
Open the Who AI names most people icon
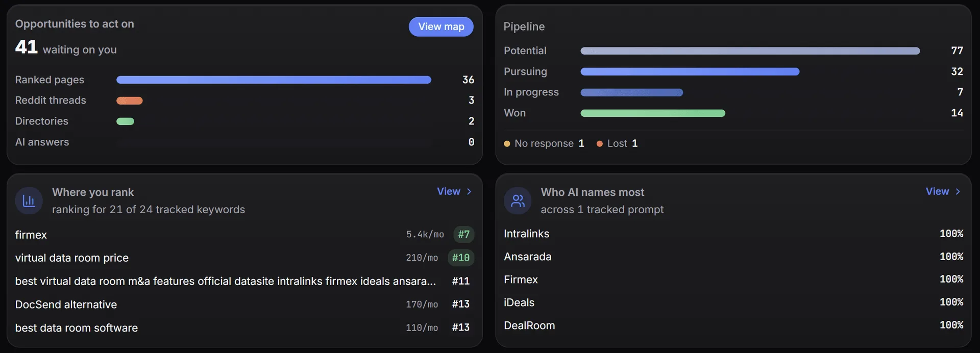[x=518, y=201]
